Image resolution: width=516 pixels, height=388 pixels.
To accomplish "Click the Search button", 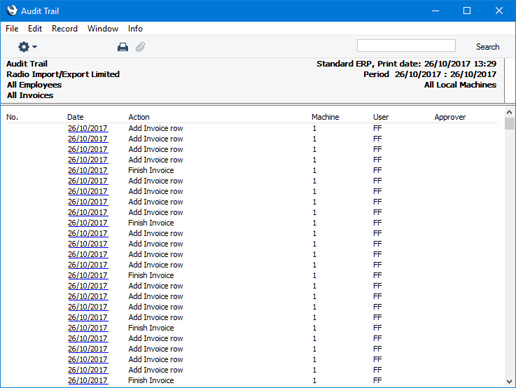I will coord(487,47).
